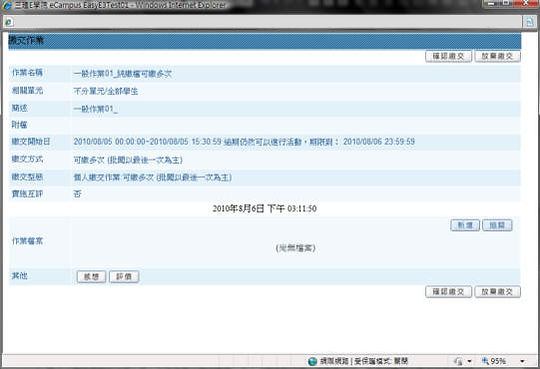Click the 評價 button in the 其他 row

124,277
